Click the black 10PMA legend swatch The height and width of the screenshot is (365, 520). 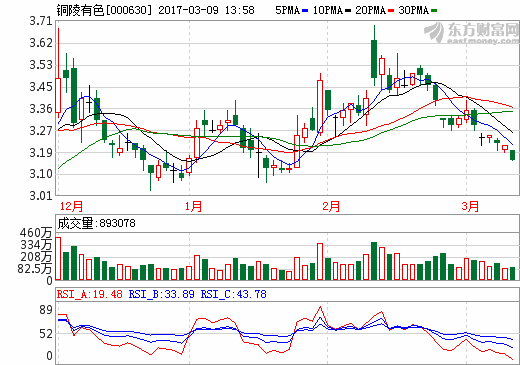(348, 11)
